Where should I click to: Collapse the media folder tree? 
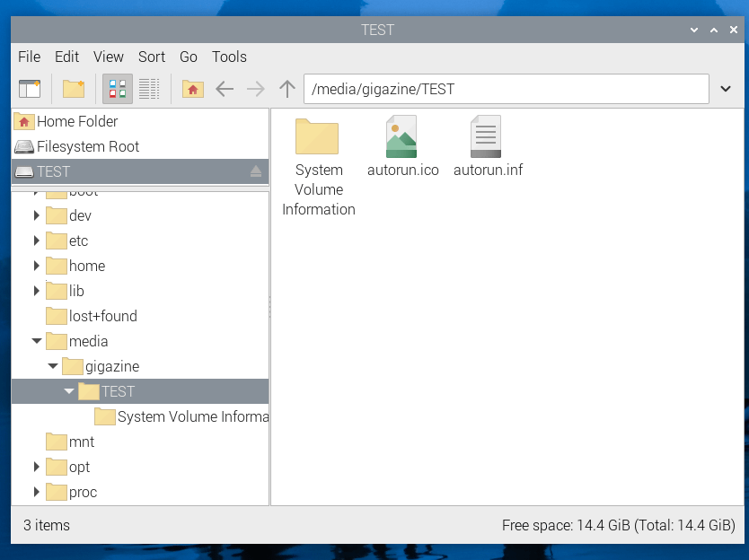click(37, 341)
